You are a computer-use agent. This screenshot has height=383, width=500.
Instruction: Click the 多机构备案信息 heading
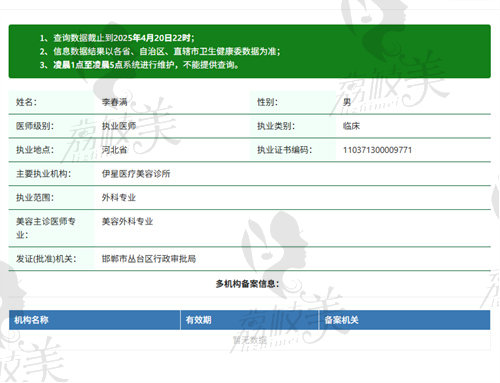coord(247,284)
